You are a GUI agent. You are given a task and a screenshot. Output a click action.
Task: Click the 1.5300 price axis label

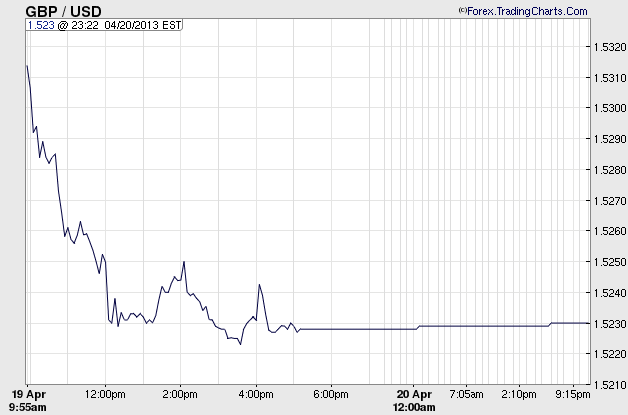(610, 108)
